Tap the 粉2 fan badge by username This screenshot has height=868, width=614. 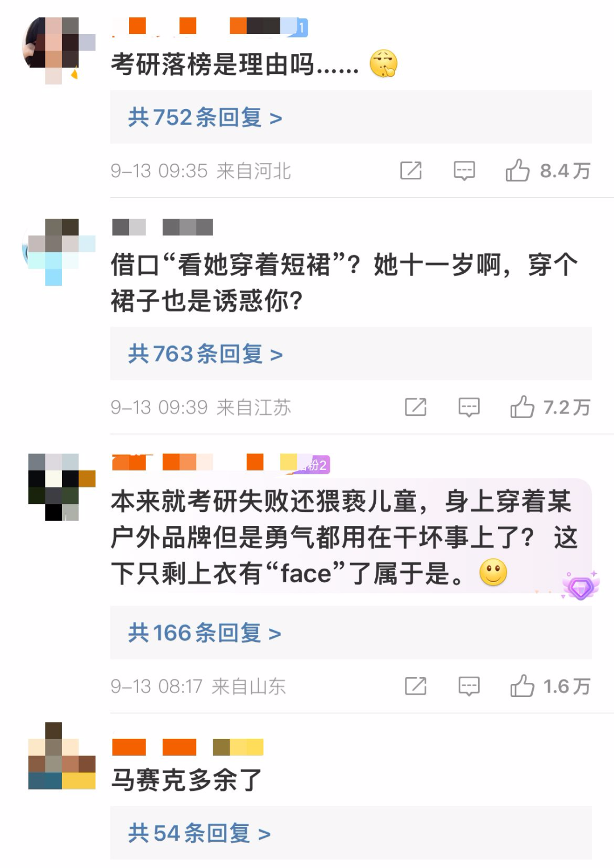pos(314,465)
